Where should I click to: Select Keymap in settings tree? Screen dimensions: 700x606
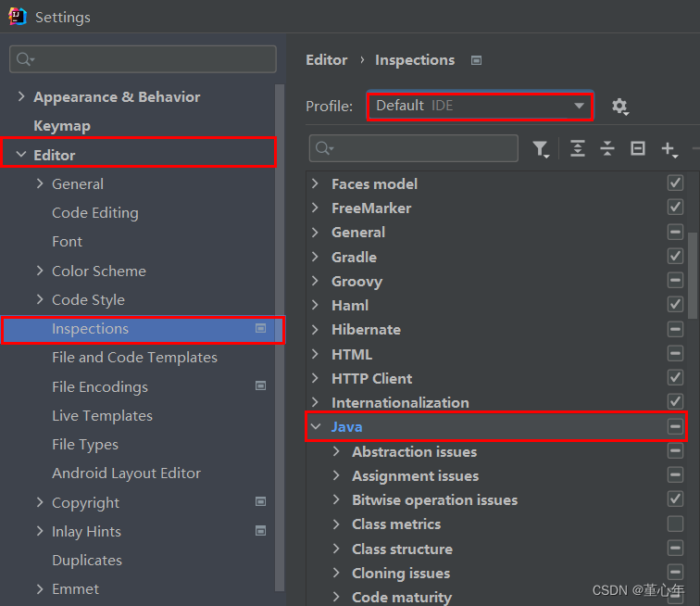point(62,126)
